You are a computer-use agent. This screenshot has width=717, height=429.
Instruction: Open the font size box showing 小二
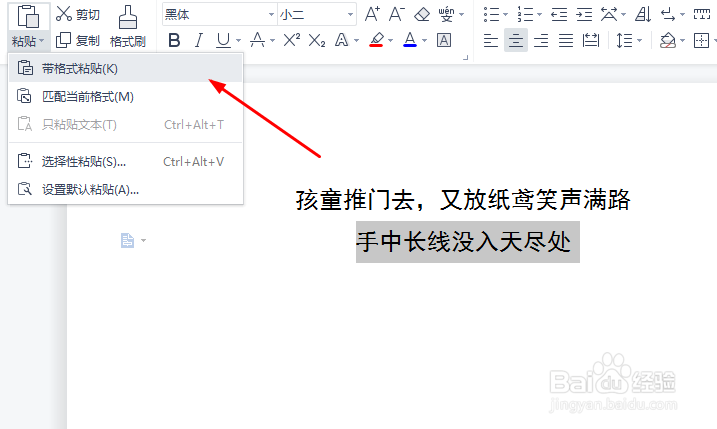317,15
